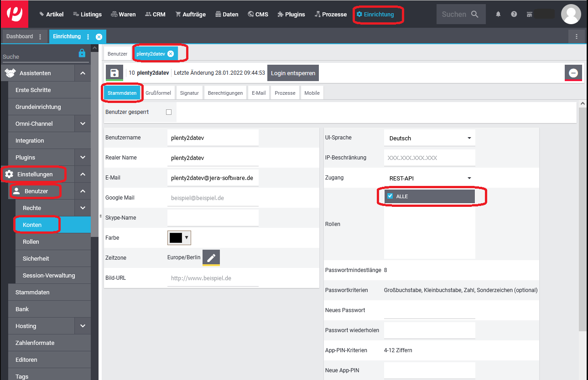Open the user avatar profile icon
Screen dimensions: 588x380
pos(571,14)
